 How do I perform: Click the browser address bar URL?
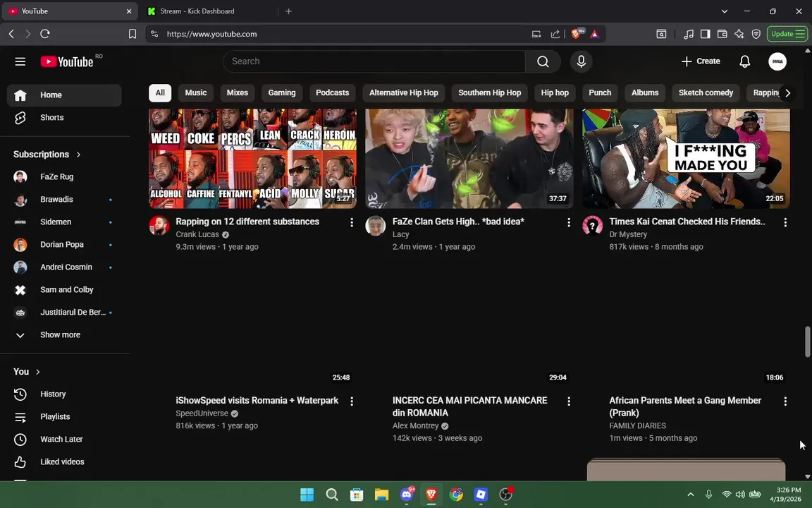point(211,34)
